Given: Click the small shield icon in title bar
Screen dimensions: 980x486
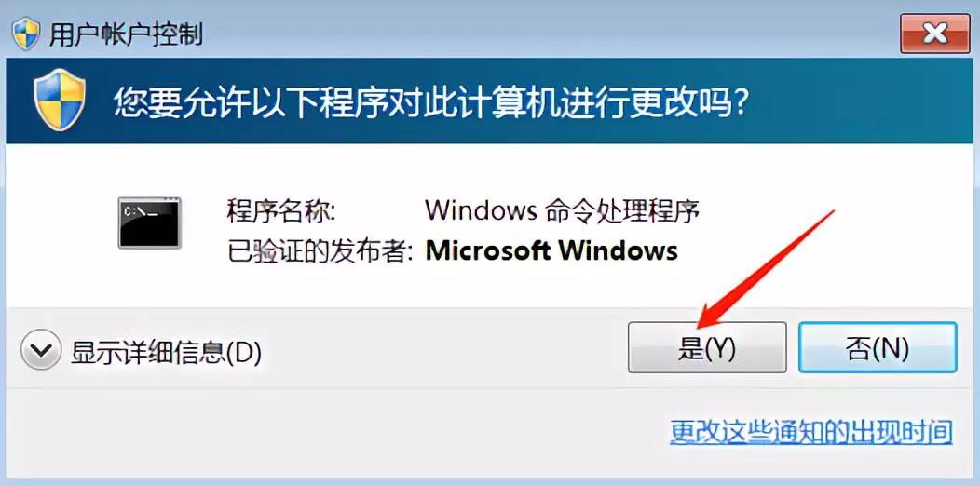Looking at the screenshot, I should [26, 34].
